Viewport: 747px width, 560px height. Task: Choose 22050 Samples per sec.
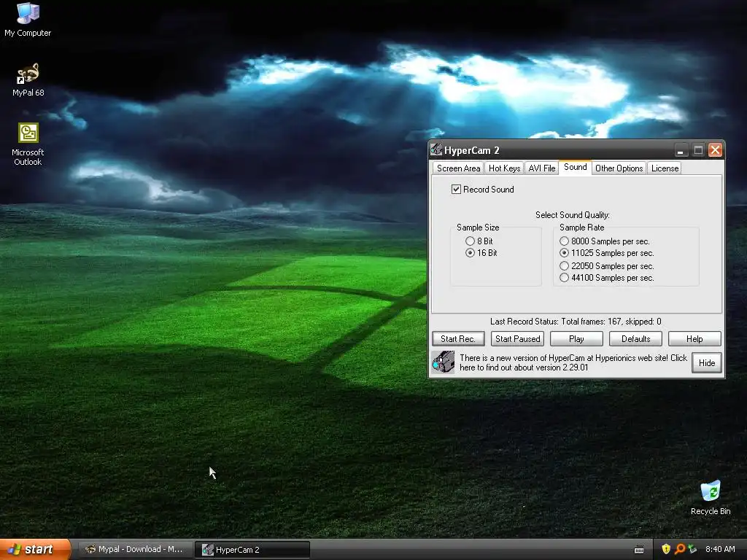(x=564, y=265)
